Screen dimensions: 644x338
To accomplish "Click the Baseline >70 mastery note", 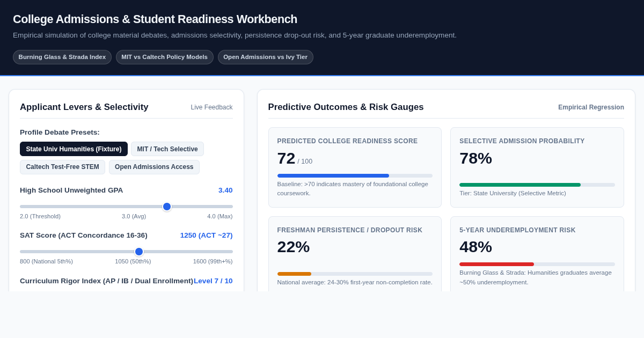I will point(353,188).
